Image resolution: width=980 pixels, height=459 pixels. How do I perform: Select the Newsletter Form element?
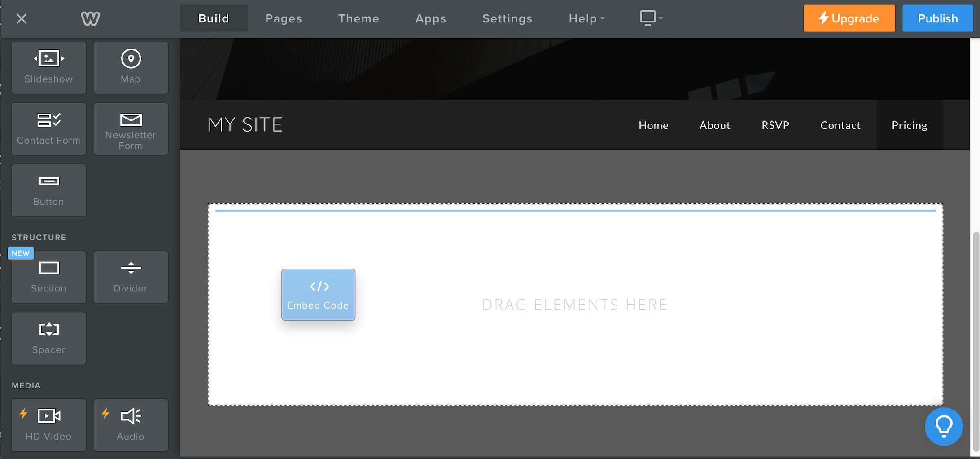131,129
